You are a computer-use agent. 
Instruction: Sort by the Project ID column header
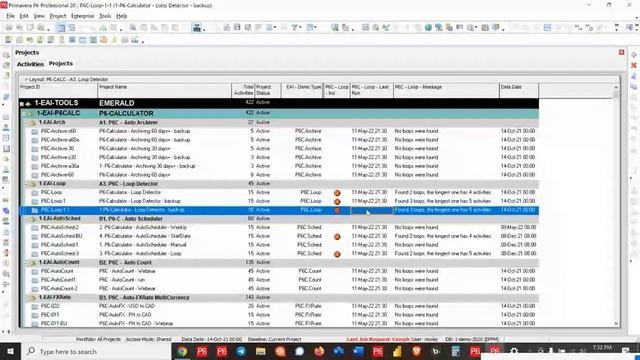tap(58, 90)
